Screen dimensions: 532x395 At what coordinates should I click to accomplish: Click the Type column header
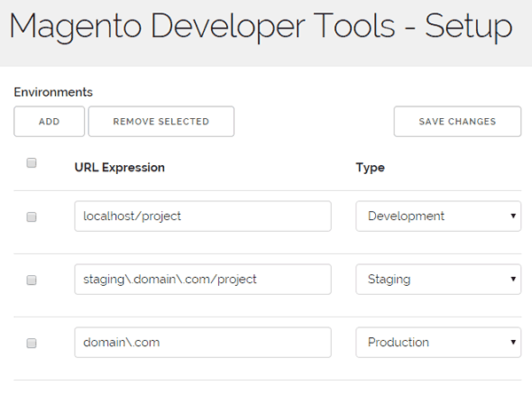370,168
